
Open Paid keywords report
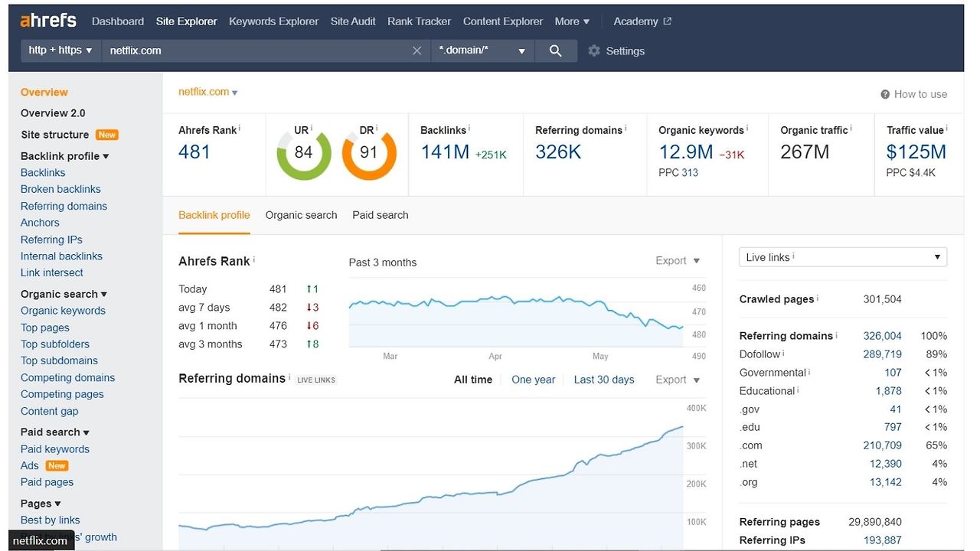(55, 449)
